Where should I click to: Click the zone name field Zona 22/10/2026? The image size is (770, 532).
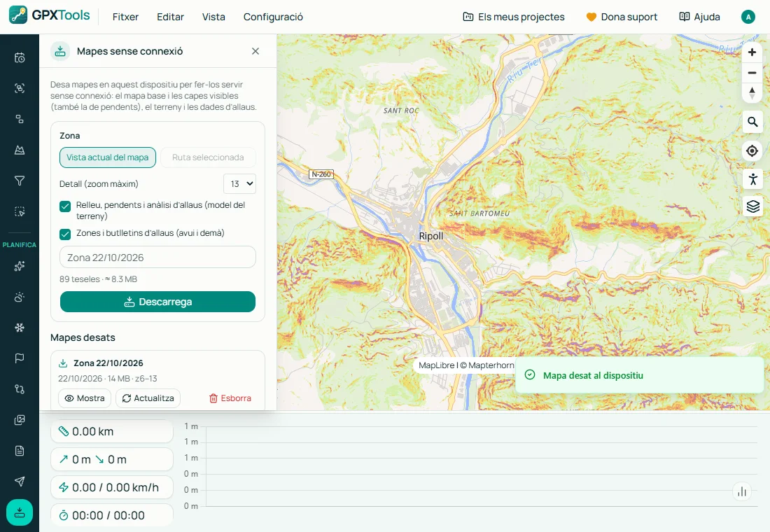pyautogui.click(x=157, y=258)
